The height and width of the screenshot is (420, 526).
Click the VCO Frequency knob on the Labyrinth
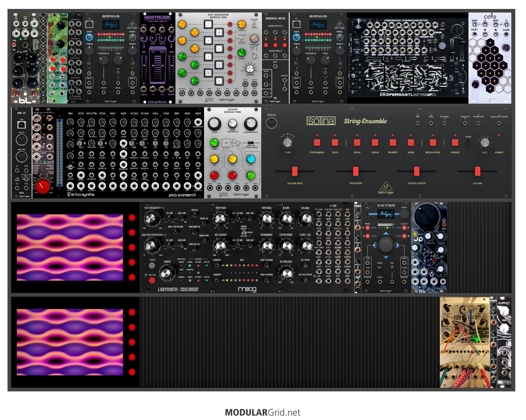click(x=153, y=218)
